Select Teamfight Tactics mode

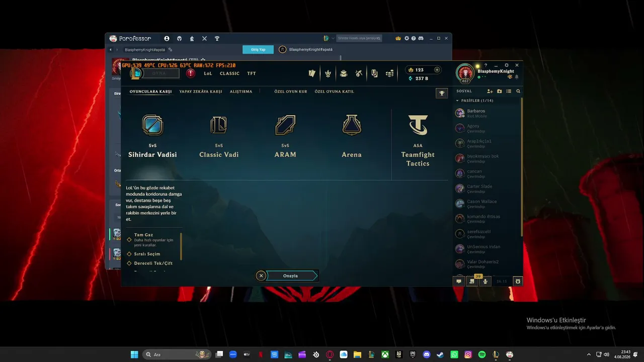coord(418,140)
